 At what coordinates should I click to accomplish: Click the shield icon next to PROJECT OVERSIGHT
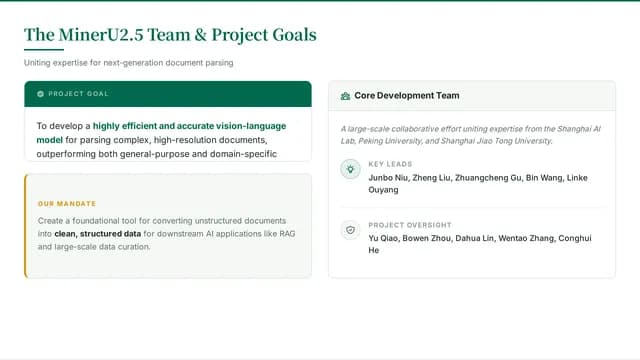(350, 230)
